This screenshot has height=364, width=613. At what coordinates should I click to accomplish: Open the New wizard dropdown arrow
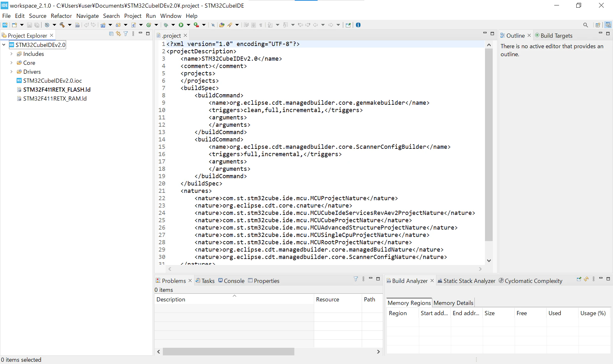[x=22, y=25]
